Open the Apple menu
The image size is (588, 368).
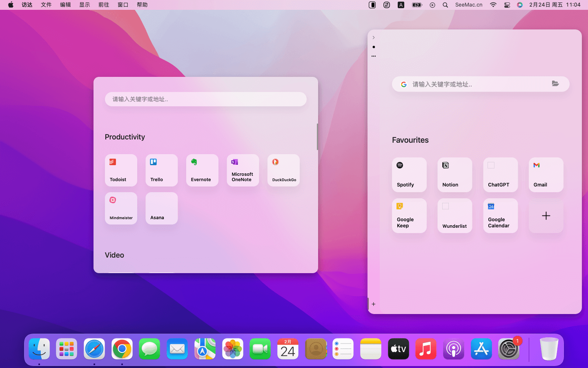[11, 5]
